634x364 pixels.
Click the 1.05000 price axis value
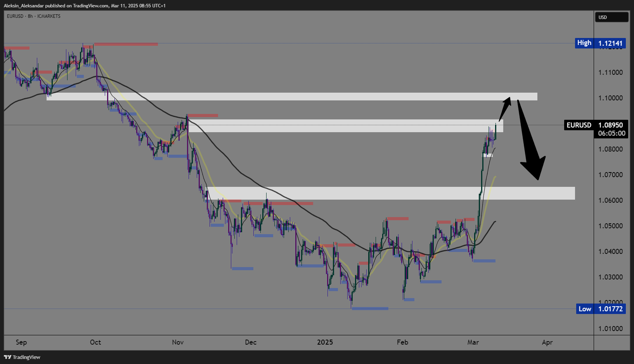[x=610, y=226]
